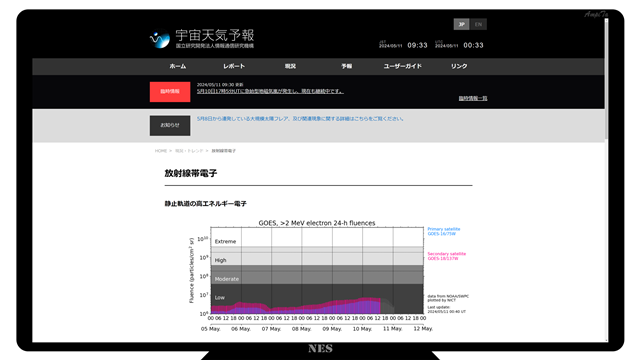Open the リンク menu item
Screen dimensions: 640x360
pos(459,66)
